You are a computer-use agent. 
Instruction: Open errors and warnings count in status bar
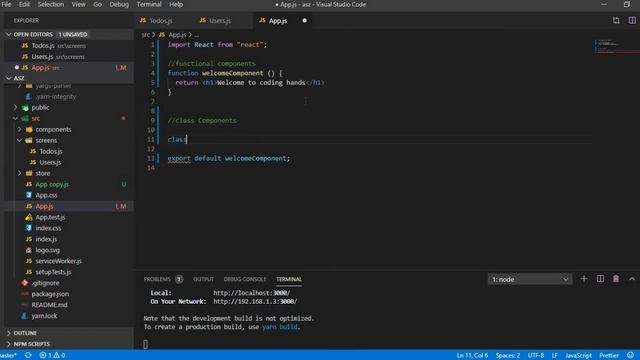tap(52, 356)
